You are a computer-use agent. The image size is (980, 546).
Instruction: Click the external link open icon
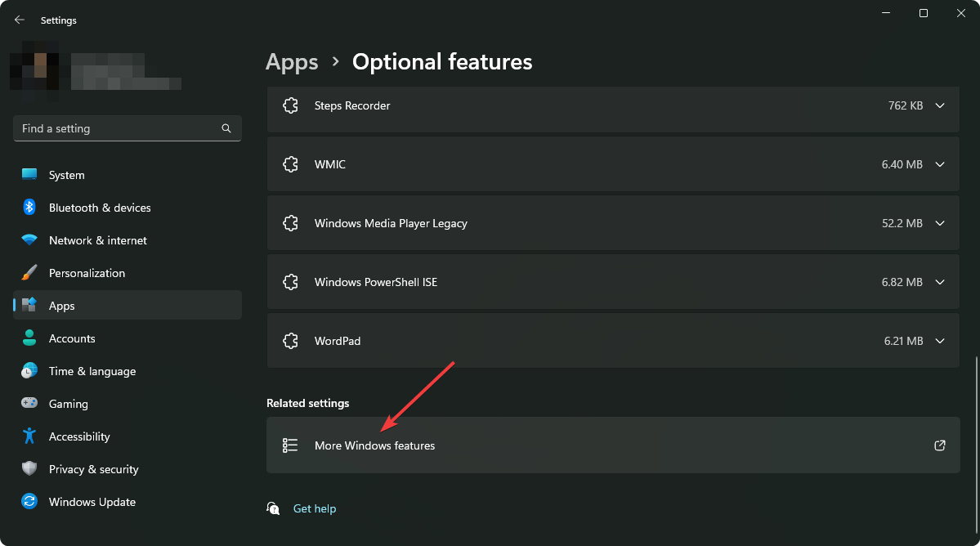pos(939,445)
